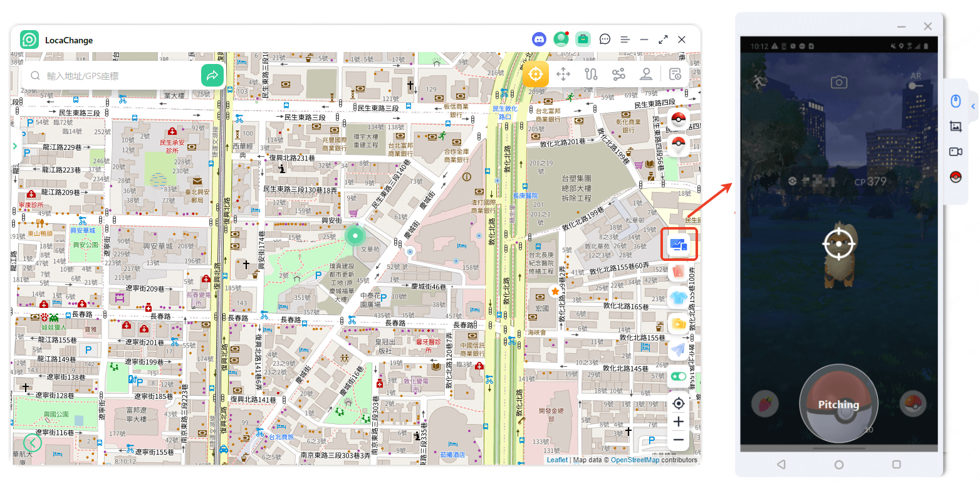Zoom in the map with plus button

pos(679,421)
